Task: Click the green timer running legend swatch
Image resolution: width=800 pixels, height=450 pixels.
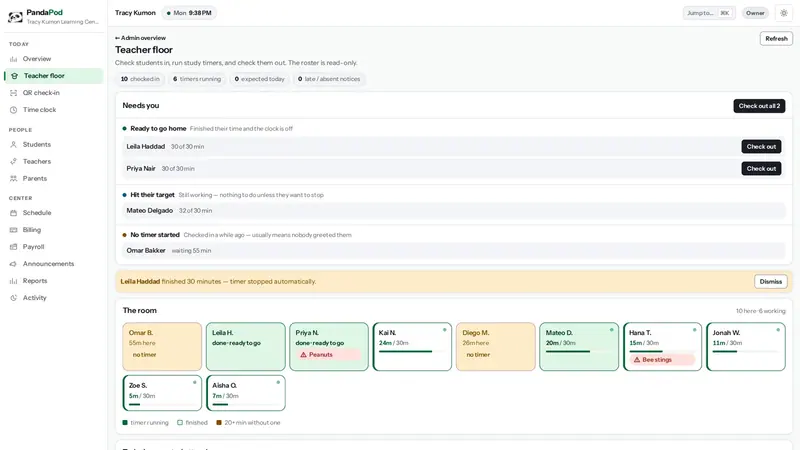Action: [x=125, y=422]
